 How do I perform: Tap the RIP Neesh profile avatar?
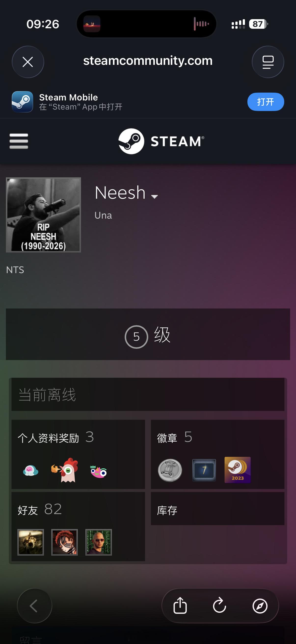click(43, 215)
